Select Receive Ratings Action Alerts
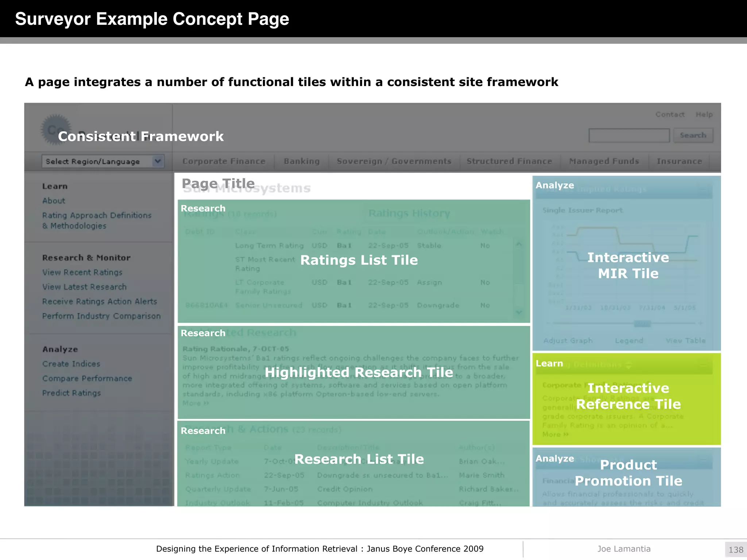The image size is (747, 560). (x=100, y=302)
